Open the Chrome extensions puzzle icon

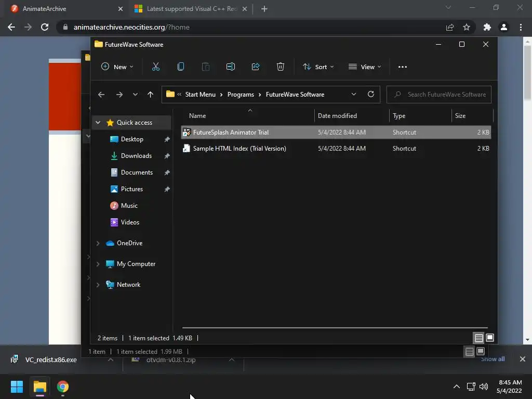(x=487, y=27)
